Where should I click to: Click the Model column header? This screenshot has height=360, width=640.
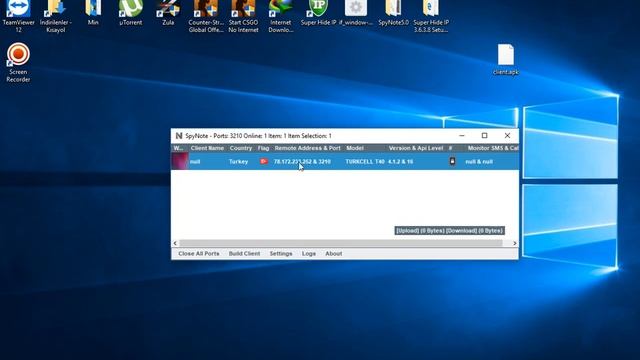click(x=355, y=148)
